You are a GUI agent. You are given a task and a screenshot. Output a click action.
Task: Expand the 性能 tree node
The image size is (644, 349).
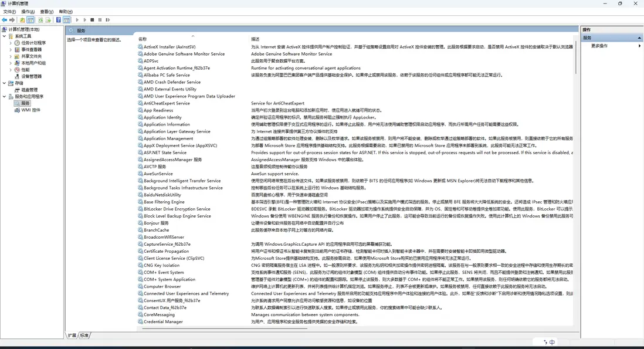(11, 70)
